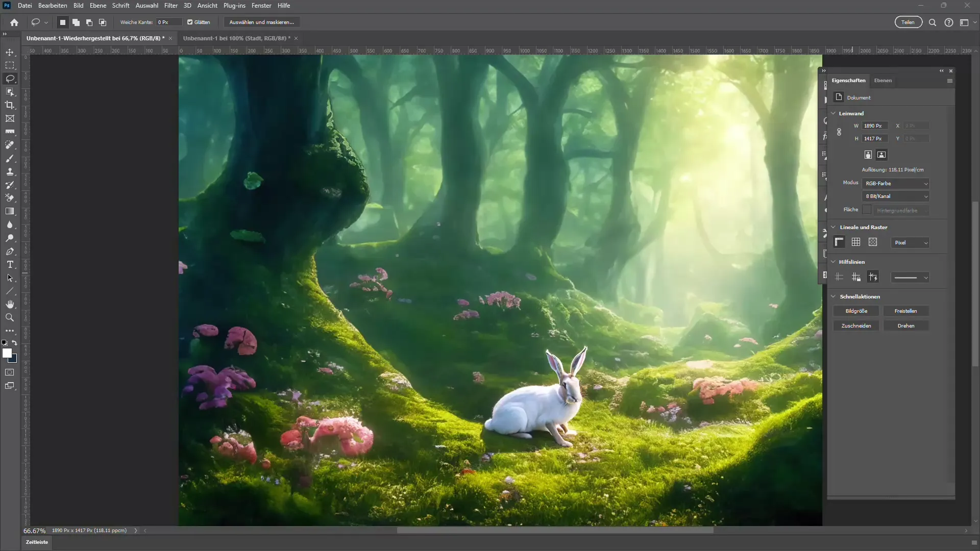Image resolution: width=980 pixels, height=551 pixels.
Task: Select the Object Selection tool
Action: pyautogui.click(x=10, y=92)
